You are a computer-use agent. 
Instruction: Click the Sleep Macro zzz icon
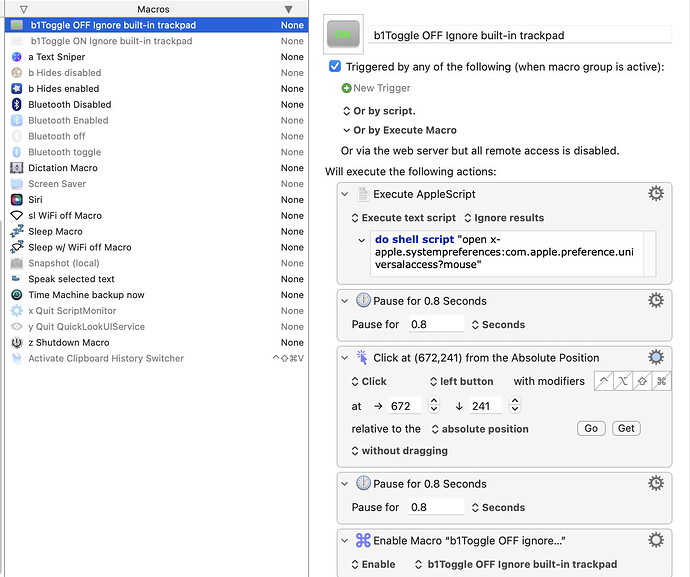17,231
